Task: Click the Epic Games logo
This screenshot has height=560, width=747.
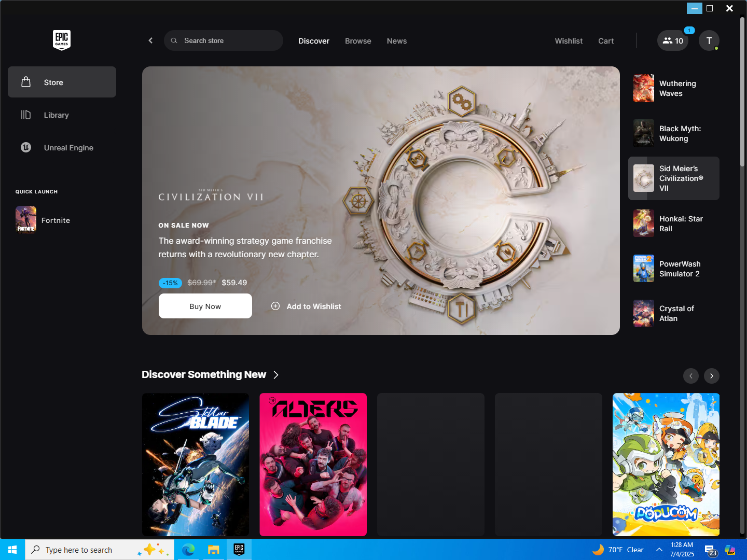Action: pyautogui.click(x=62, y=40)
